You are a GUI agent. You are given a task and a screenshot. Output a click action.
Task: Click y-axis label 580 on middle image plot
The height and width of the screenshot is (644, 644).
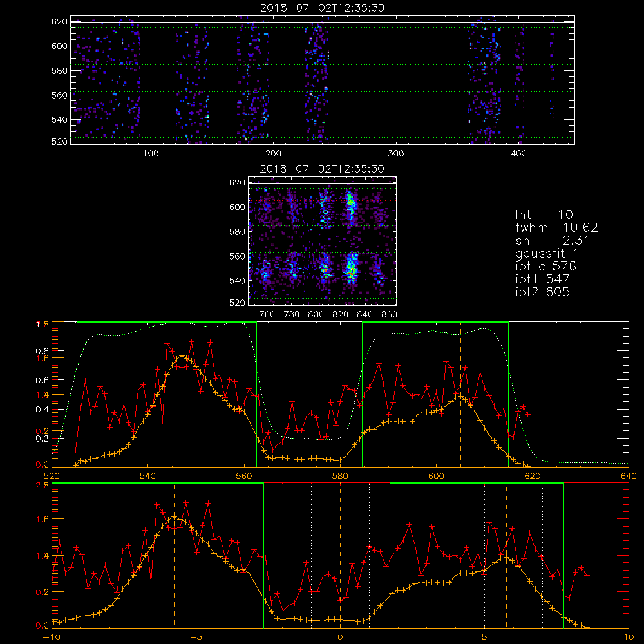click(237, 232)
